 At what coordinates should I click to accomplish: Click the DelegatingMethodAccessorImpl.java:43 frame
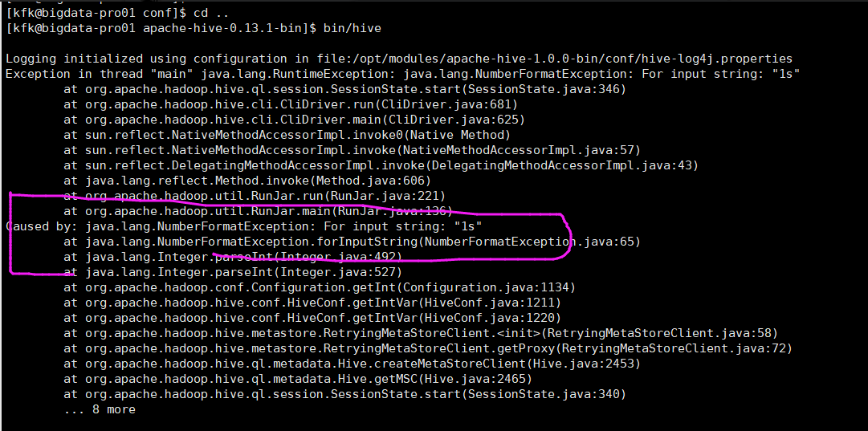click(381, 165)
